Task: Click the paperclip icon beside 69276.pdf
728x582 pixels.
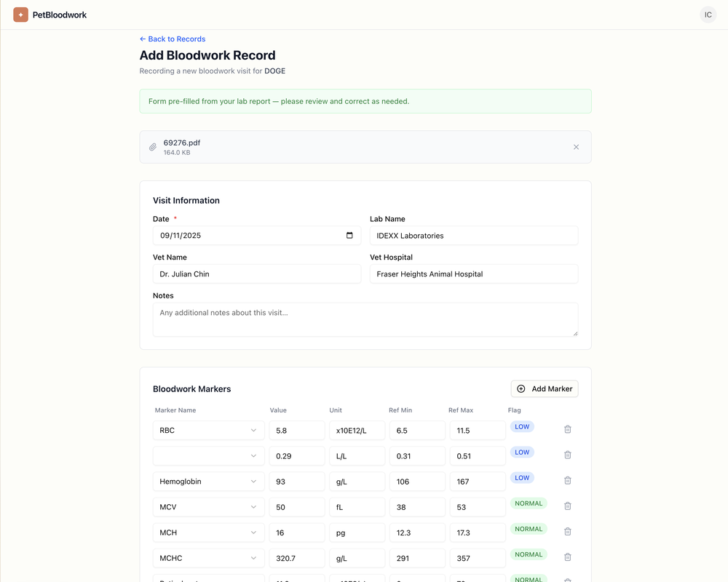Action: point(153,147)
